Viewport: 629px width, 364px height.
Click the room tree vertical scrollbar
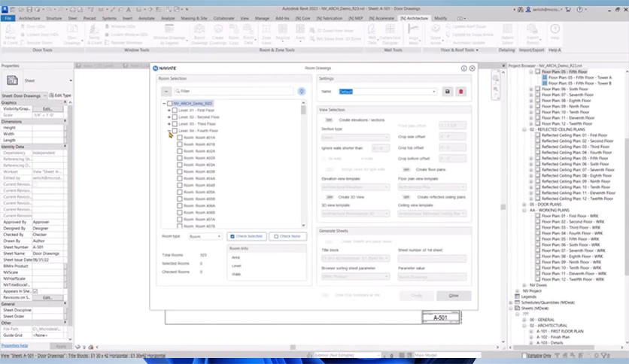pos(303,165)
